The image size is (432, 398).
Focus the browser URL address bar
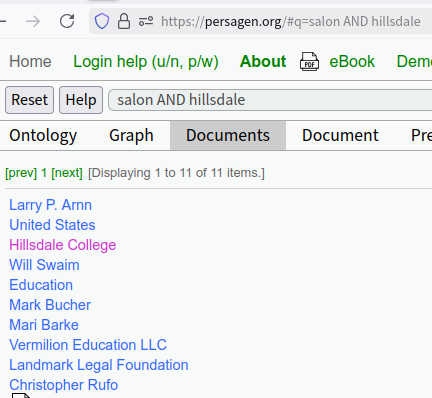(x=260, y=21)
